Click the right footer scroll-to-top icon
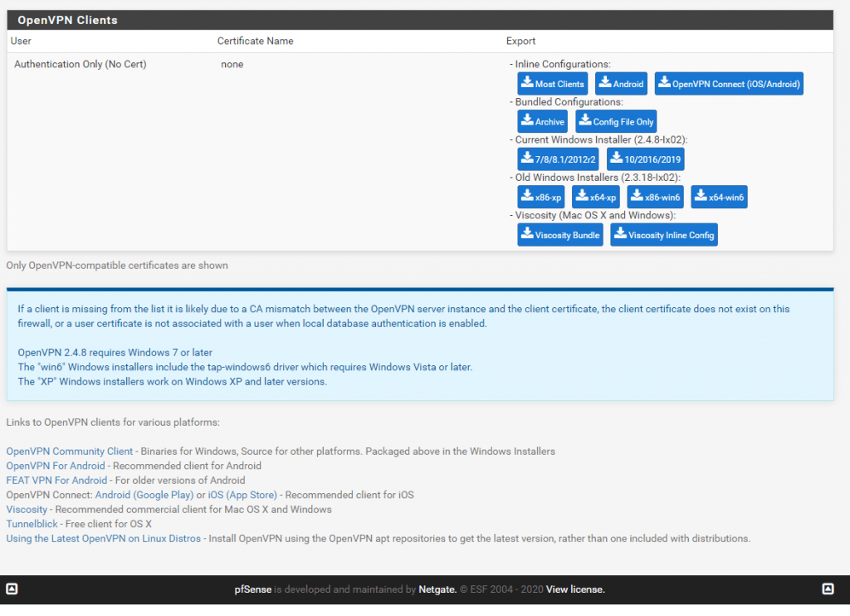Screen dimensions: 850x616 tap(828, 589)
